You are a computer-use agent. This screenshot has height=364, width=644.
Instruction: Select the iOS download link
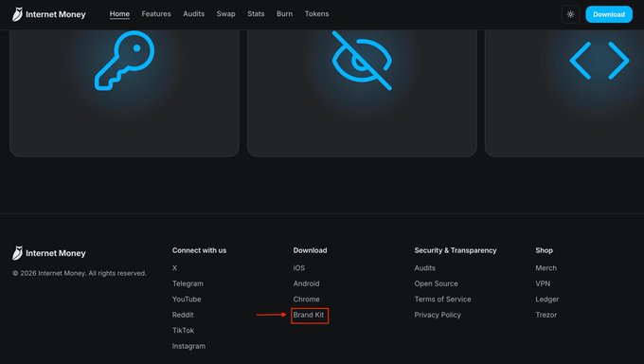click(299, 268)
